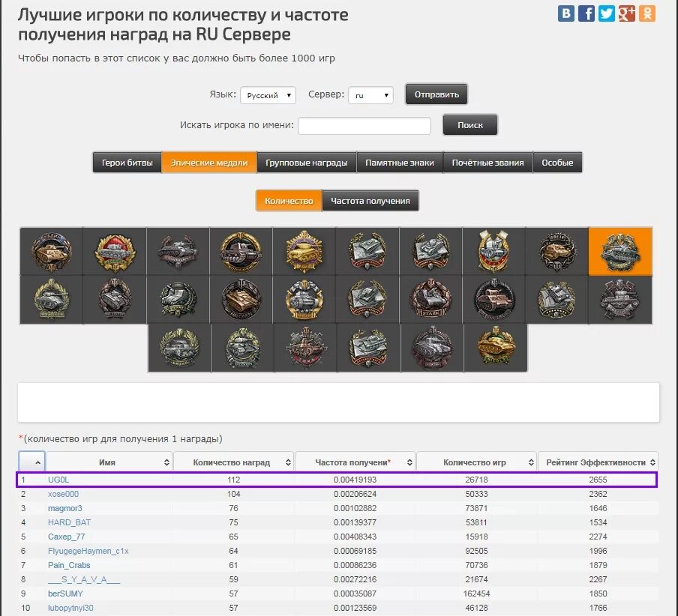Screen dimensions: 678x616
Task: Toggle sorting on the Количество наград column
Action: tap(232, 462)
